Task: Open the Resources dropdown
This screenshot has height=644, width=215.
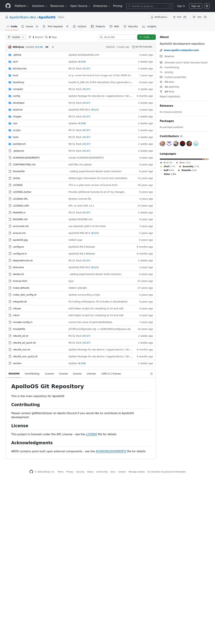Action: click(59, 6)
